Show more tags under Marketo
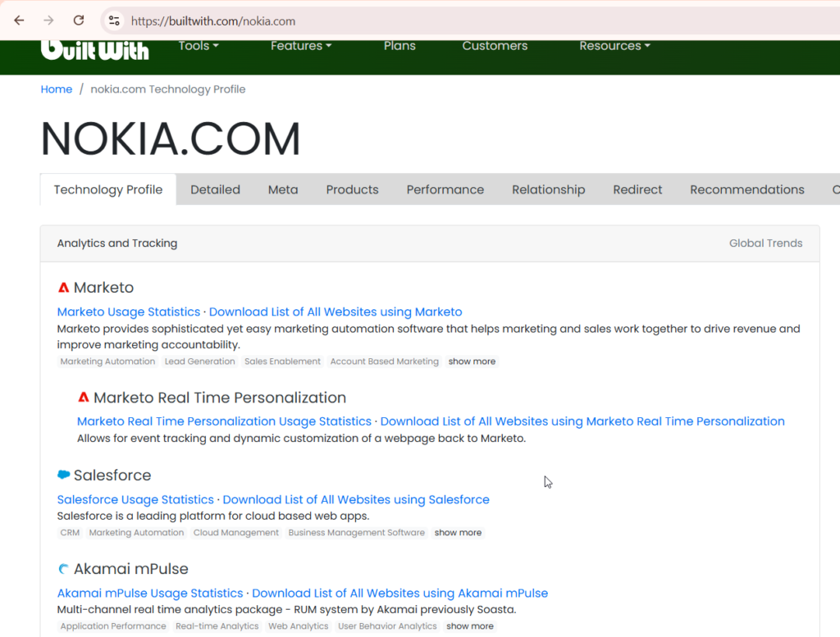840x637 pixels. point(472,362)
